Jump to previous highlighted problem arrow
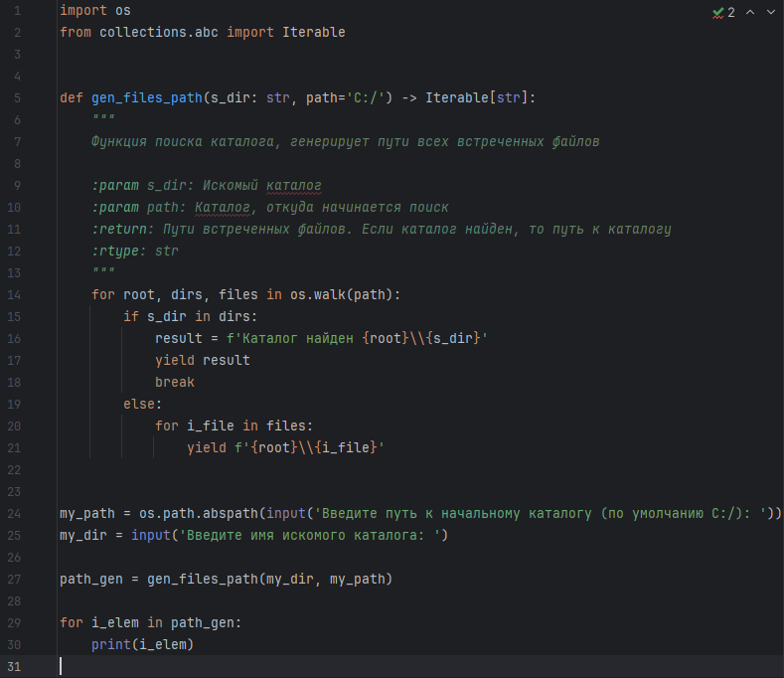 click(x=750, y=13)
